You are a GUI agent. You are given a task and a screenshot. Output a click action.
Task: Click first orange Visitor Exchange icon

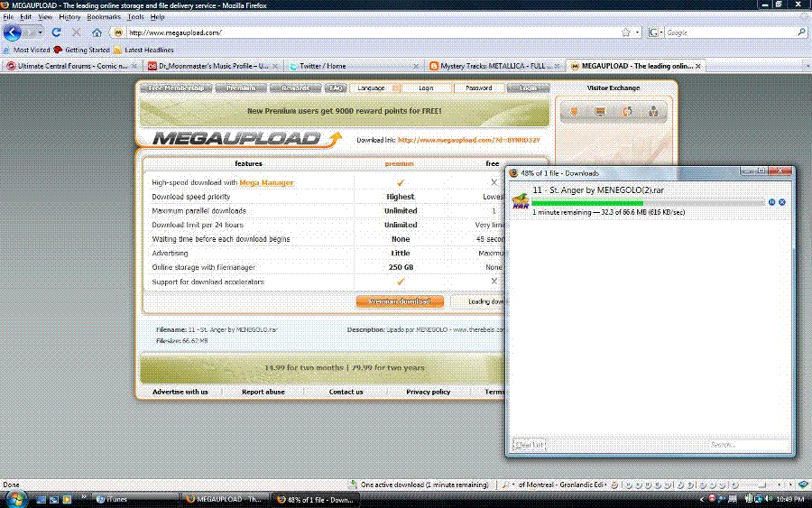click(574, 111)
